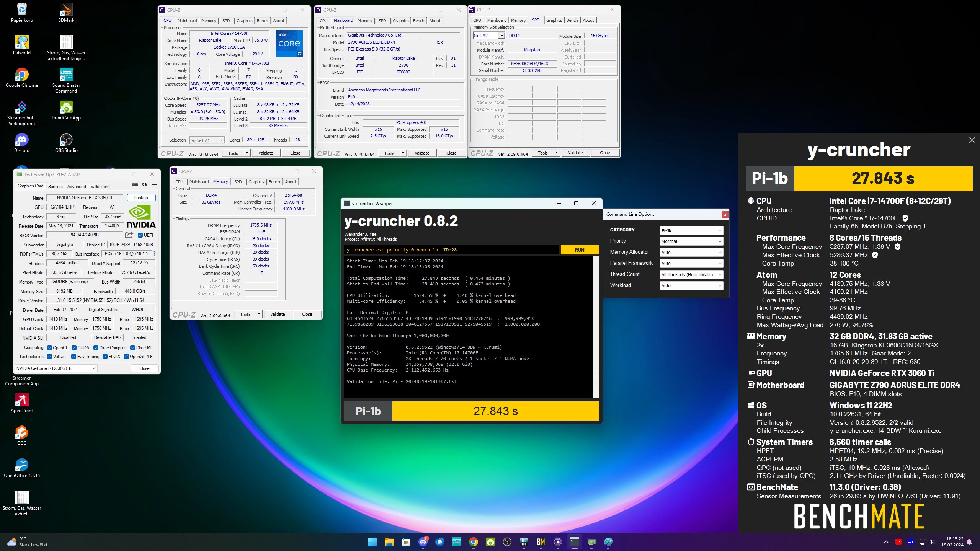The width and height of the screenshot is (980, 551).
Task: Open Sound Blaster Command desktop shortcut
Action: click(x=66, y=81)
